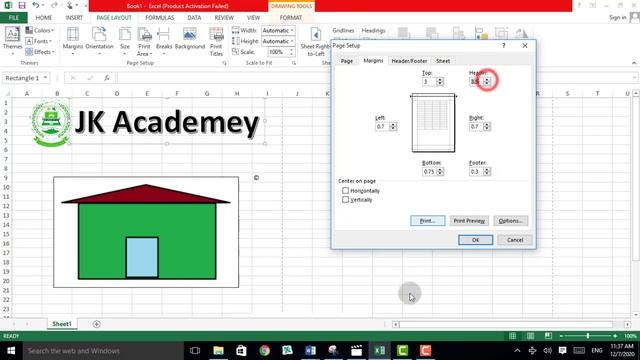Select the Header/Footer tab in Page Setup
640x360 pixels.
[409, 61]
